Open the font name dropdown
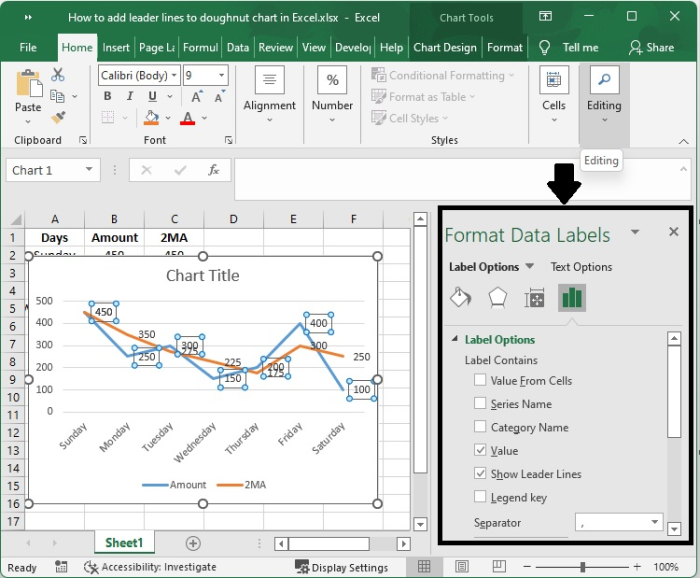This screenshot has width=700, height=578. point(174,75)
